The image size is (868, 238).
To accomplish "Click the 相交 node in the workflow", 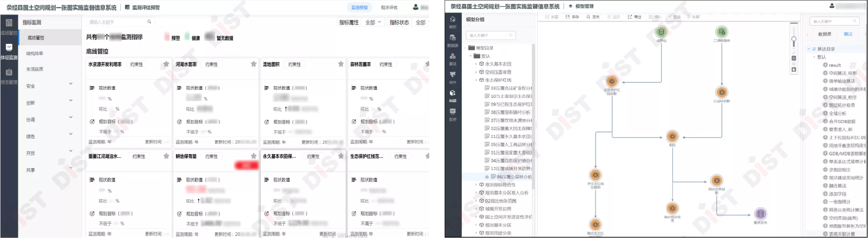I will 672,137.
